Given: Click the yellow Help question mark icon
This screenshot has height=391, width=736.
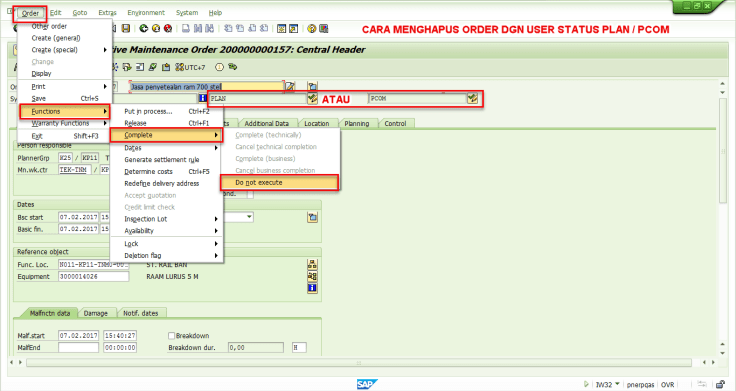Looking at the screenshot, I should coord(312,29).
